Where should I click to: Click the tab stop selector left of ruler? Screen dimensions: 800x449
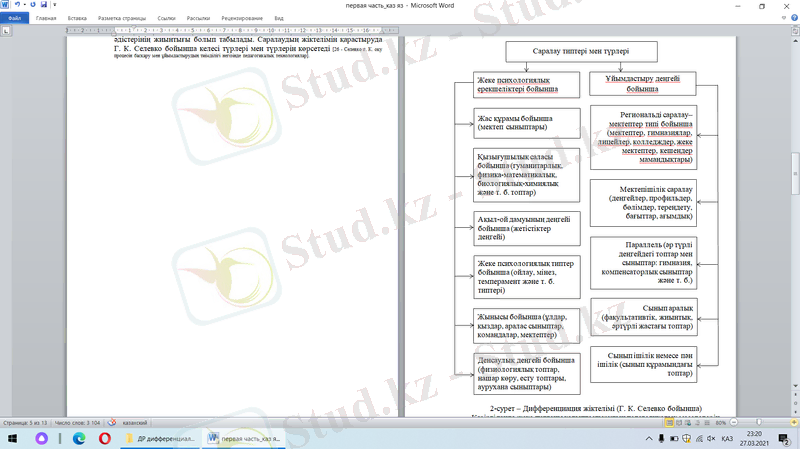(7, 31)
